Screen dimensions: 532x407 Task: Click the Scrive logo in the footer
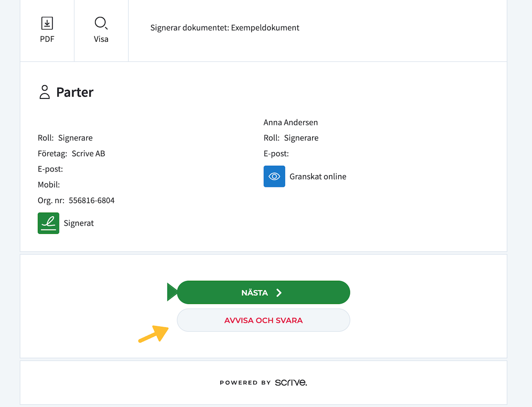(291, 382)
